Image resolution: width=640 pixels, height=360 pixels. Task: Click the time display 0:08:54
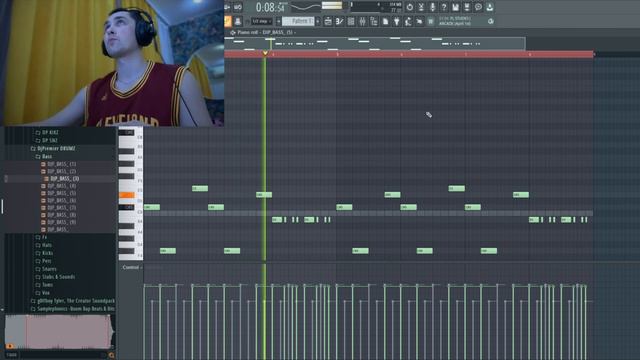pyautogui.click(x=270, y=7)
